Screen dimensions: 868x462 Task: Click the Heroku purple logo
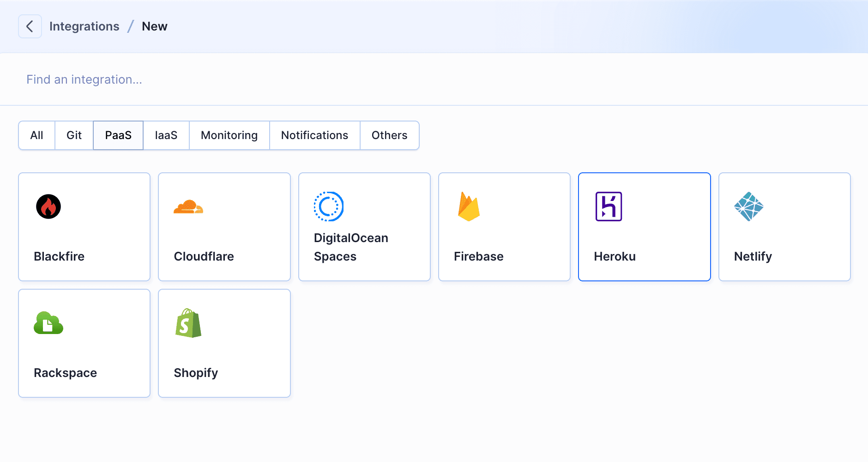(609, 207)
